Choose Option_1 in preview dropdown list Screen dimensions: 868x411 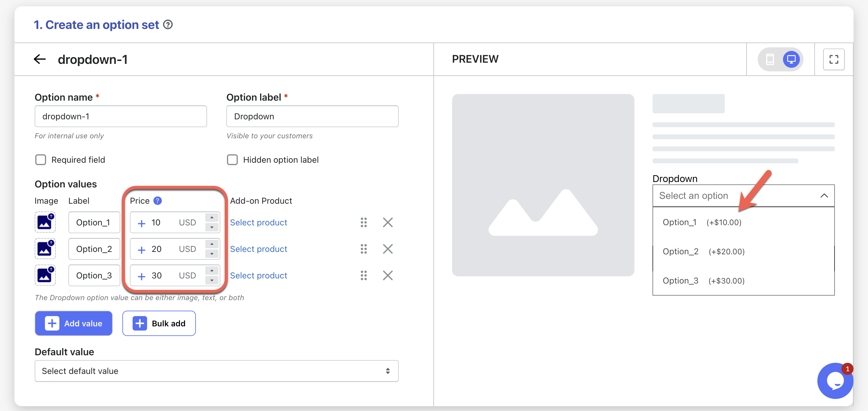tap(702, 222)
